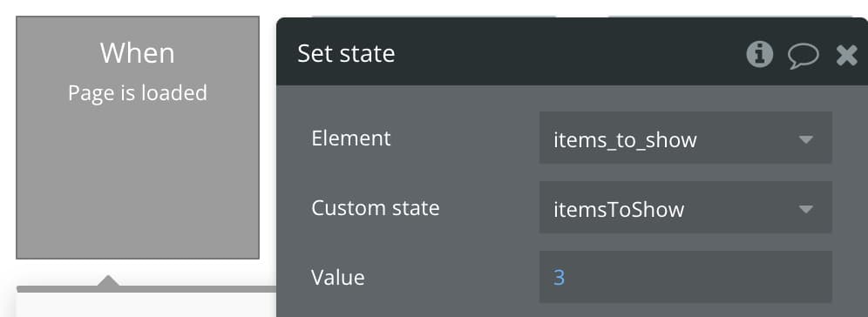The width and height of the screenshot is (868, 317).
Task: Open the Custom state dropdown showing itemsToShow
Action: (685, 207)
